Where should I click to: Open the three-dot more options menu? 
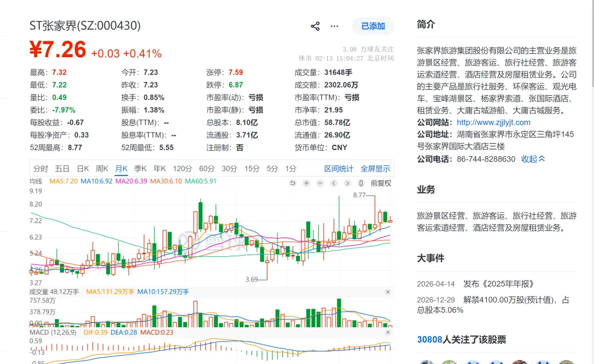(x=334, y=26)
